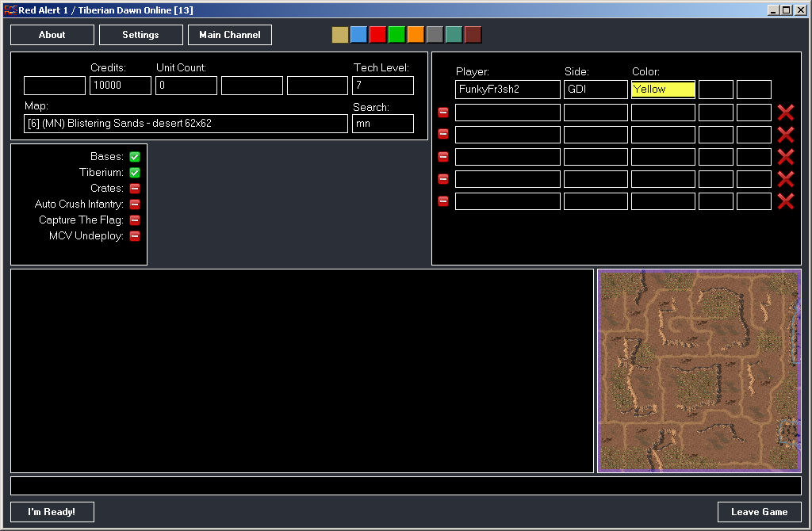This screenshot has width=812, height=531.
Task: Disable the Bases option
Action: coord(135,156)
